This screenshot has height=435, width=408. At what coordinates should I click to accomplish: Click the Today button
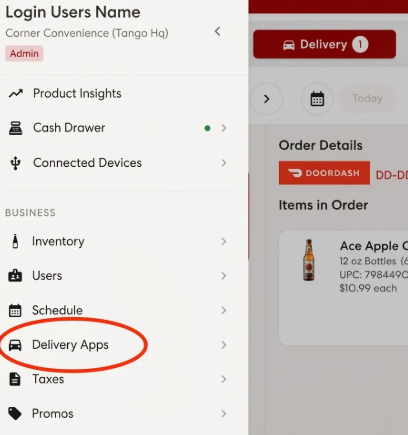pos(367,99)
